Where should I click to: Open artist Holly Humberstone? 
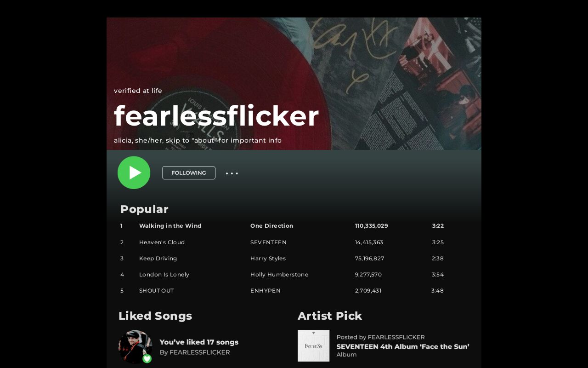coord(279,275)
